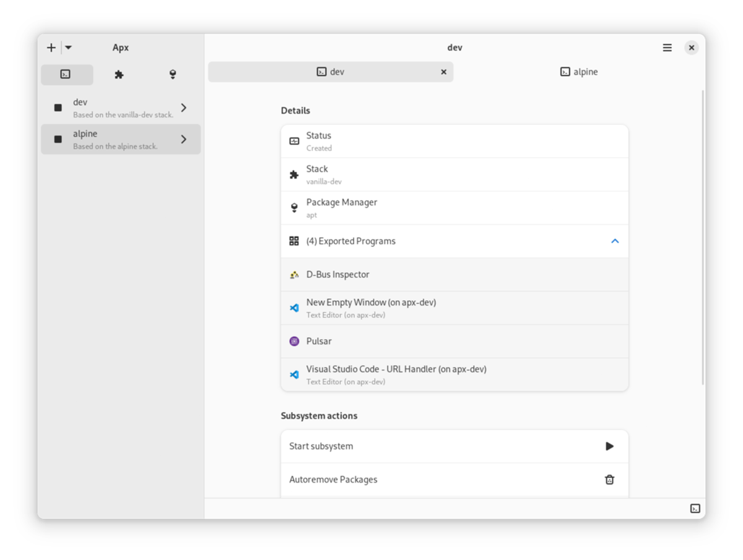The image size is (743, 560).
Task: Click Visual Studio Code URL Handler entry
Action: click(x=454, y=374)
